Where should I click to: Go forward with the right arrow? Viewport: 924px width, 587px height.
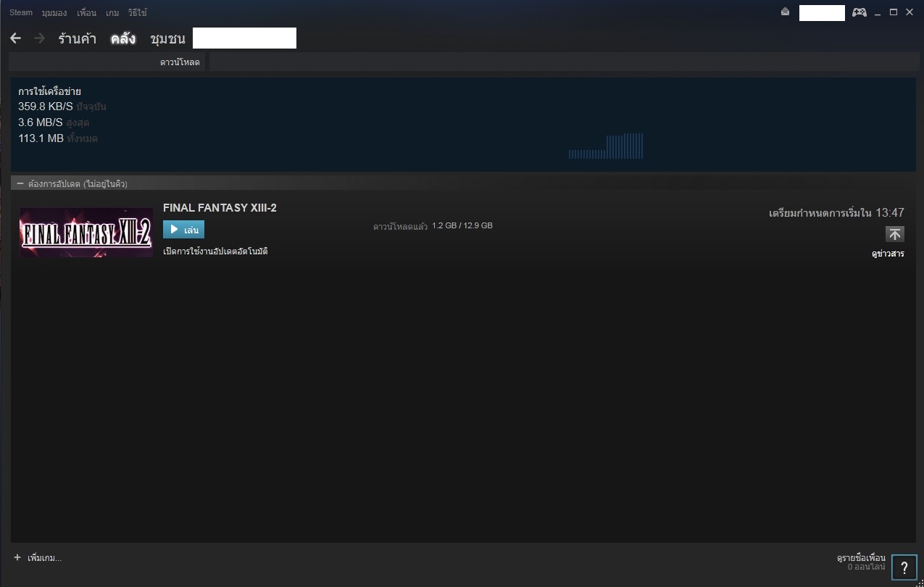40,38
